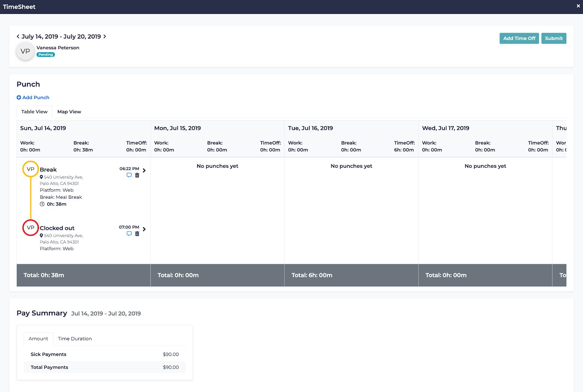The height and width of the screenshot is (392, 583).
Task: Expand Break punch details chevron
Action: click(x=144, y=170)
